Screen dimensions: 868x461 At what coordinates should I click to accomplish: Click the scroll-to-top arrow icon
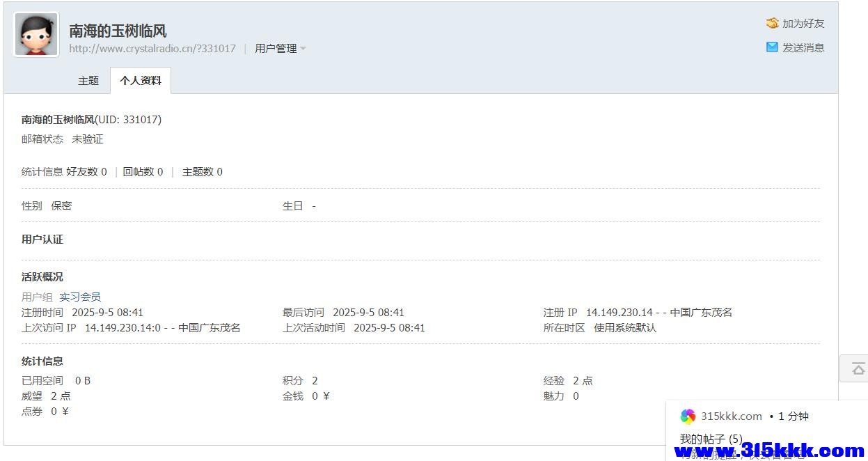pyautogui.click(x=858, y=368)
